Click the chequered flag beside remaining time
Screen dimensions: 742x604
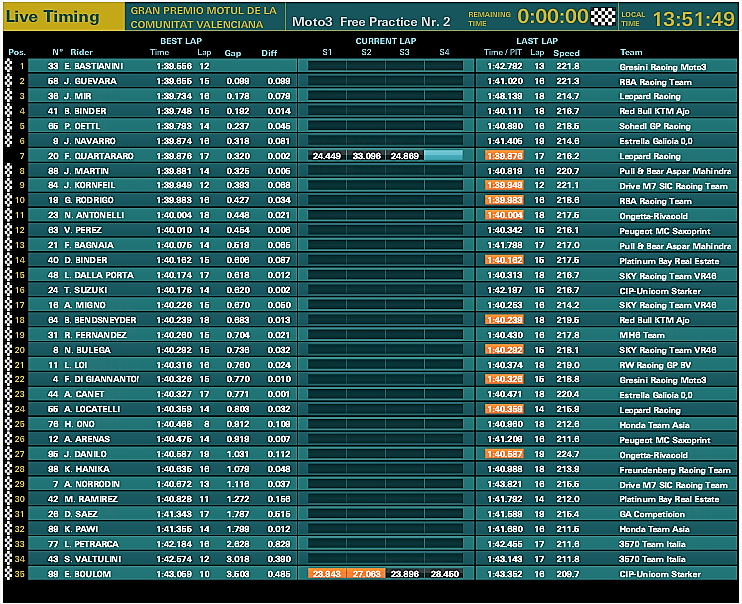click(603, 17)
